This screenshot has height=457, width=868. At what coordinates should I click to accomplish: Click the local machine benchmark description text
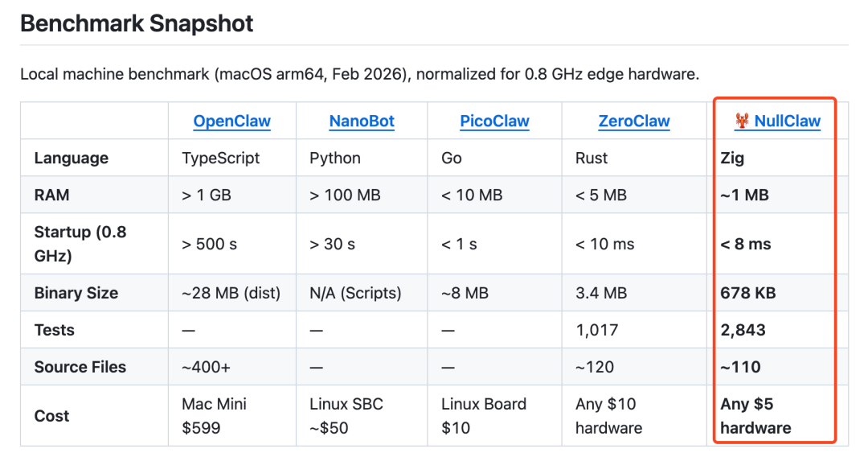[x=359, y=75]
